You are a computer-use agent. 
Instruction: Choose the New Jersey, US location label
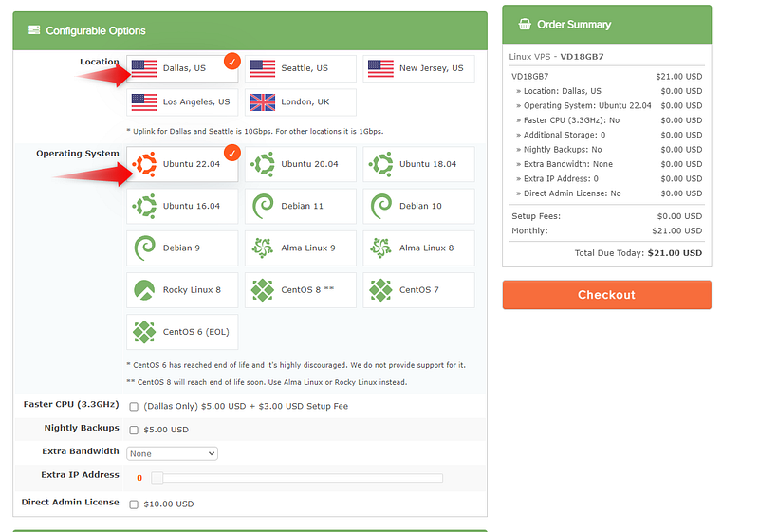(x=432, y=68)
